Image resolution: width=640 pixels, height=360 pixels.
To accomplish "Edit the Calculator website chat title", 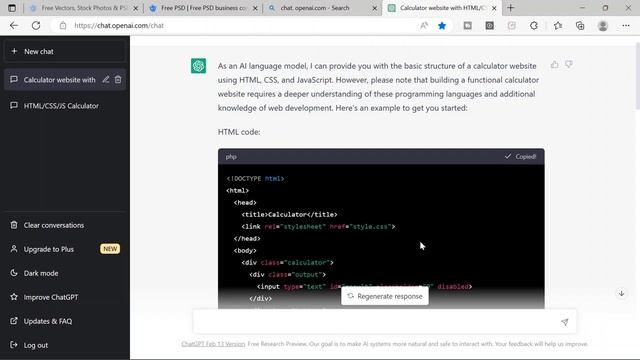I will click(x=106, y=80).
